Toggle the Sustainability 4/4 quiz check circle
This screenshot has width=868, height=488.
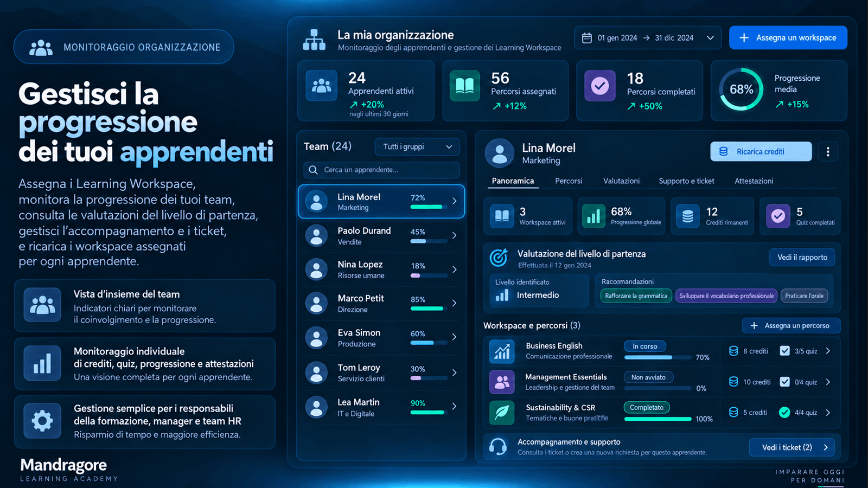click(784, 413)
